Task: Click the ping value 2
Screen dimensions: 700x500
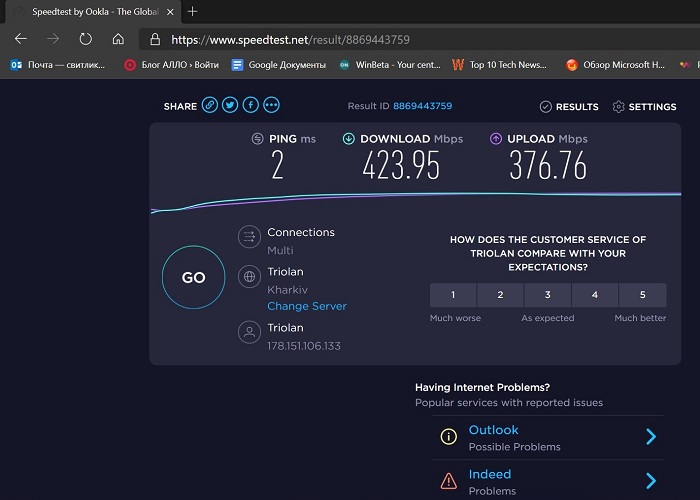Action: 277,165
